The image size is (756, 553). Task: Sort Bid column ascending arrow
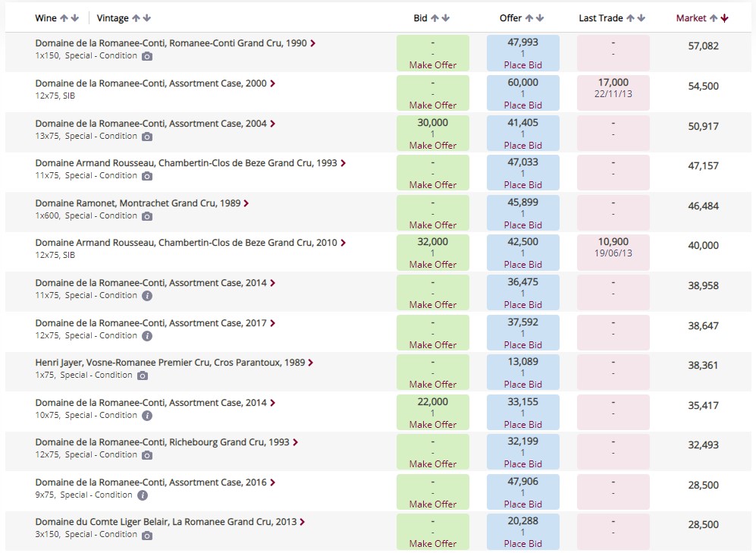[x=434, y=18]
